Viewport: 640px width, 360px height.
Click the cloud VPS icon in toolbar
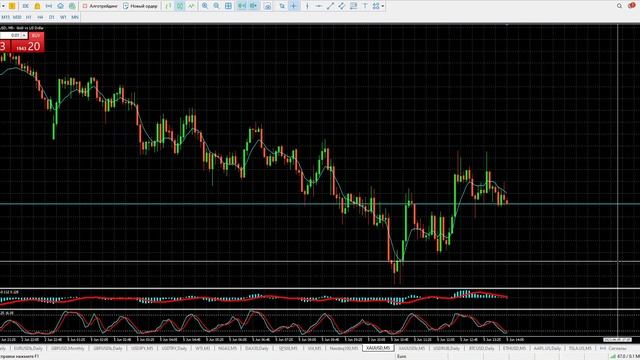[x=60, y=6]
